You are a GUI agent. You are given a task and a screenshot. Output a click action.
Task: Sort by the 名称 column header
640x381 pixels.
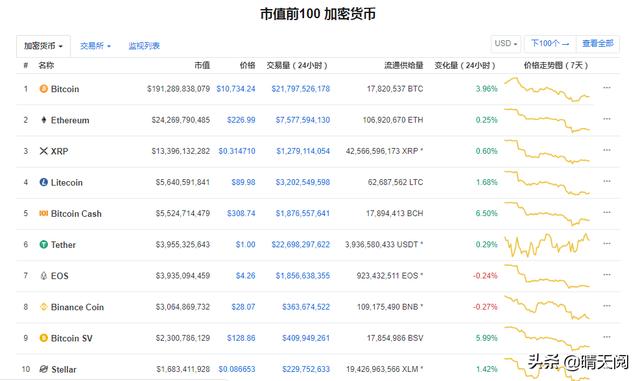tap(46, 65)
